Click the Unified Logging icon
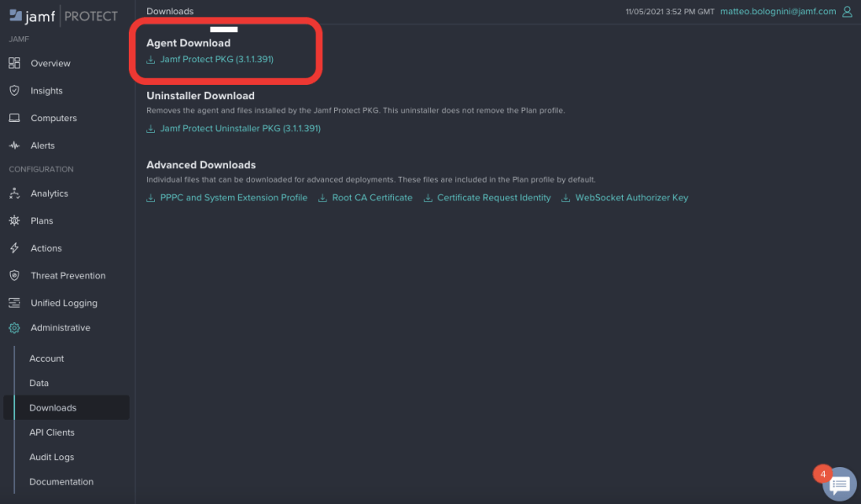Image resolution: width=861 pixels, height=504 pixels. click(14, 303)
